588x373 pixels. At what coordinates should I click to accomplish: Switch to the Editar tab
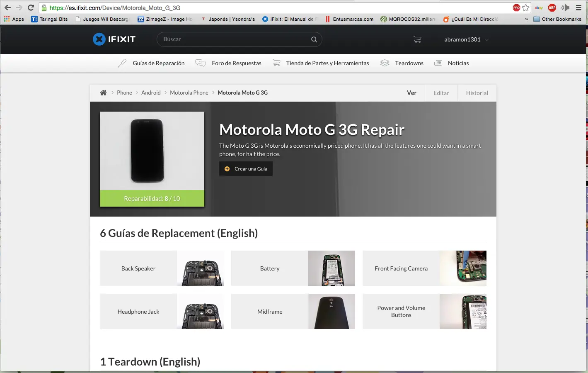pyautogui.click(x=441, y=93)
